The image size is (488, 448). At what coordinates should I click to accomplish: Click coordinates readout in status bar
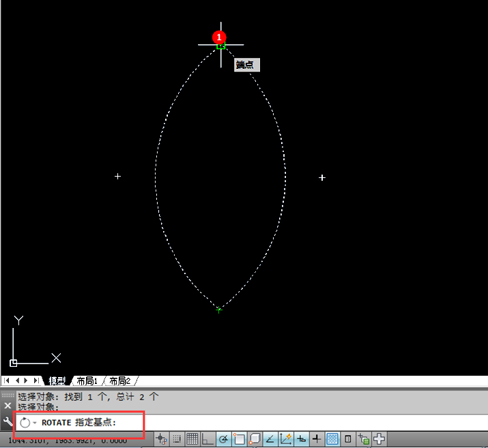pos(68,441)
